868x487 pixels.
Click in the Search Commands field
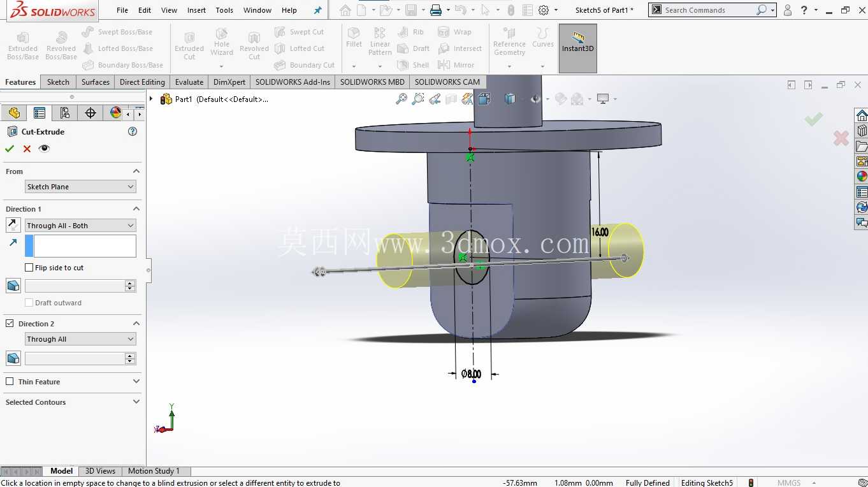coord(709,10)
